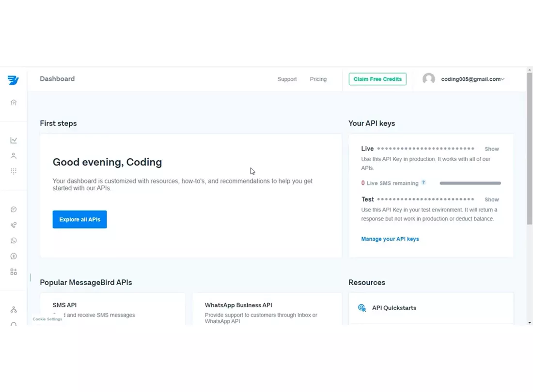
Task: Click the Popular MessageBird APIs heading
Action: pyautogui.click(x=86, y=282)
